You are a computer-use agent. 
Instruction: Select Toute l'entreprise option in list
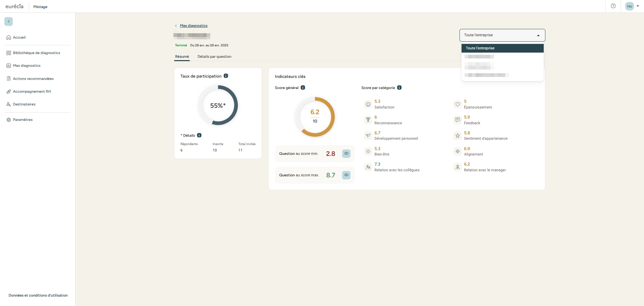pos(502,48)
